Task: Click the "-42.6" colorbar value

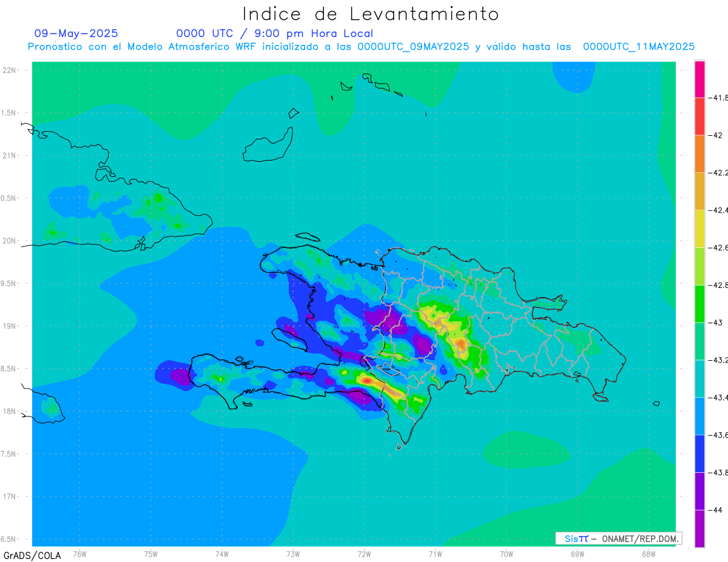Action: tap(718, 248)
